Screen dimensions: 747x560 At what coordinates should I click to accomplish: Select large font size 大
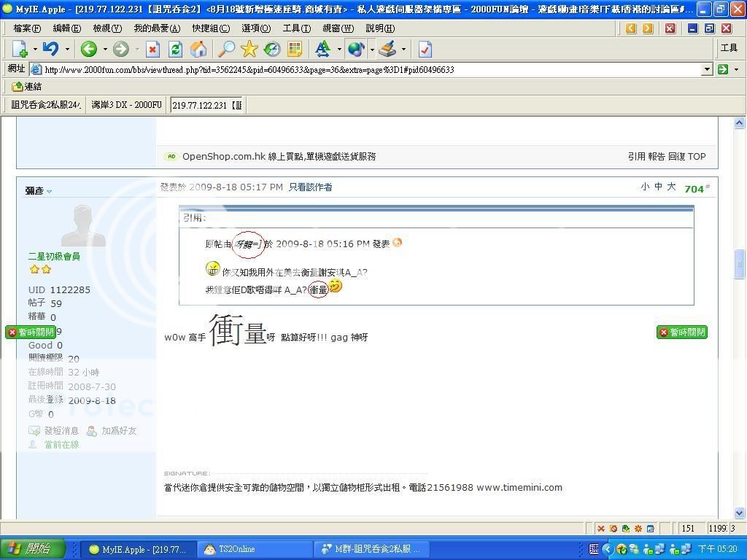tap(670, 187)
